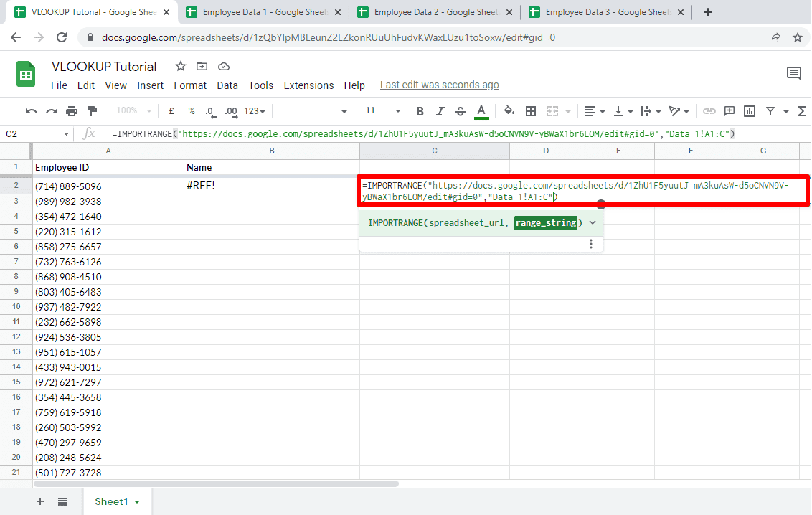Format value as currency with pound icon

pos(170,111)
